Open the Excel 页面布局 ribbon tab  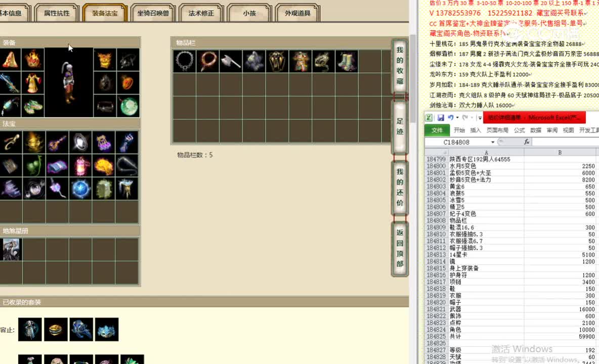tap(497, 130)
